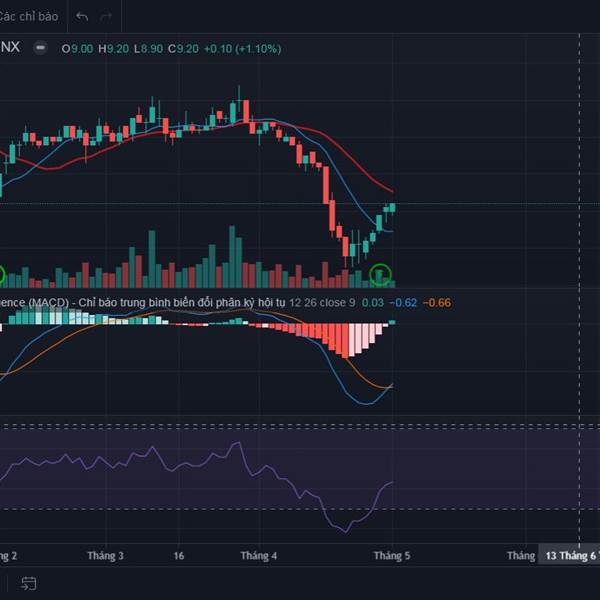Click the open price O9.00 value
This screenshot has width=600, height=600.
tap(77, 49)
